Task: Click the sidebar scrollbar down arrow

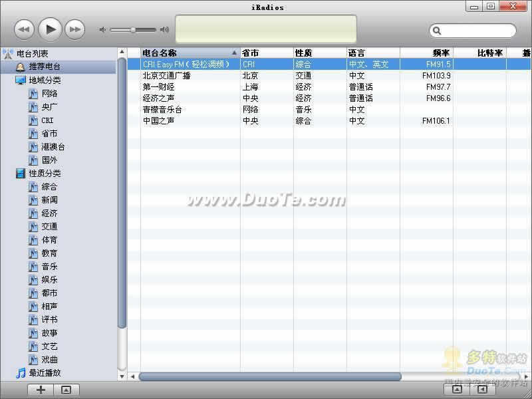Action: pos(122,376)
